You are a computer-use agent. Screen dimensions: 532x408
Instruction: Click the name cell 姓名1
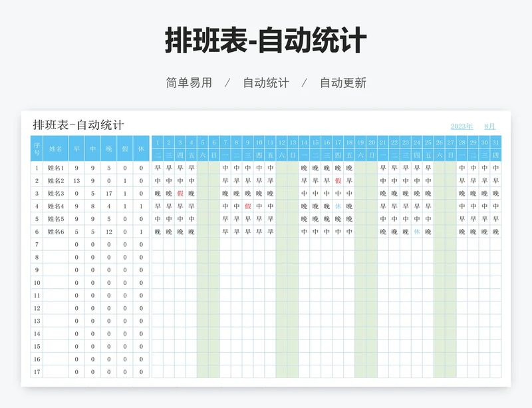pos(56,168)
